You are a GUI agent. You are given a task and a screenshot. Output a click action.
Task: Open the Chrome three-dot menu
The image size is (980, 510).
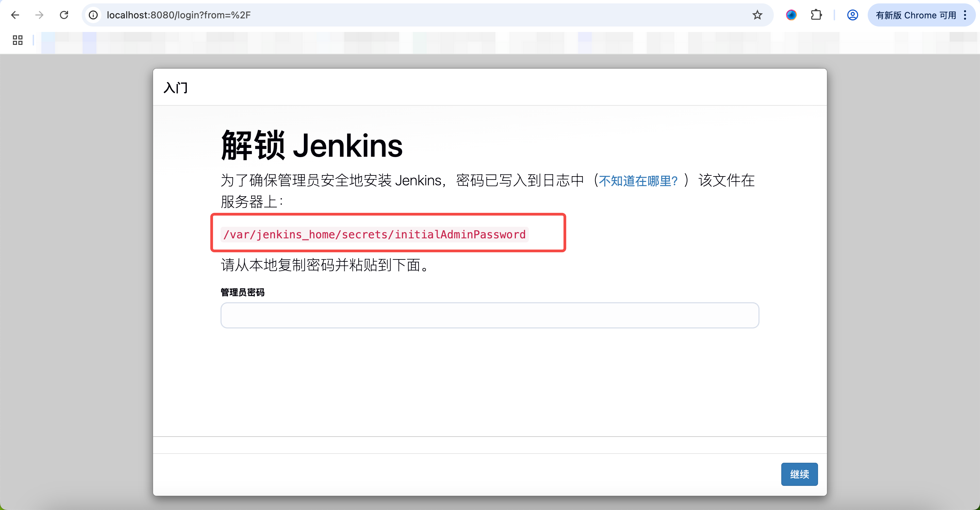pos(965,15)
